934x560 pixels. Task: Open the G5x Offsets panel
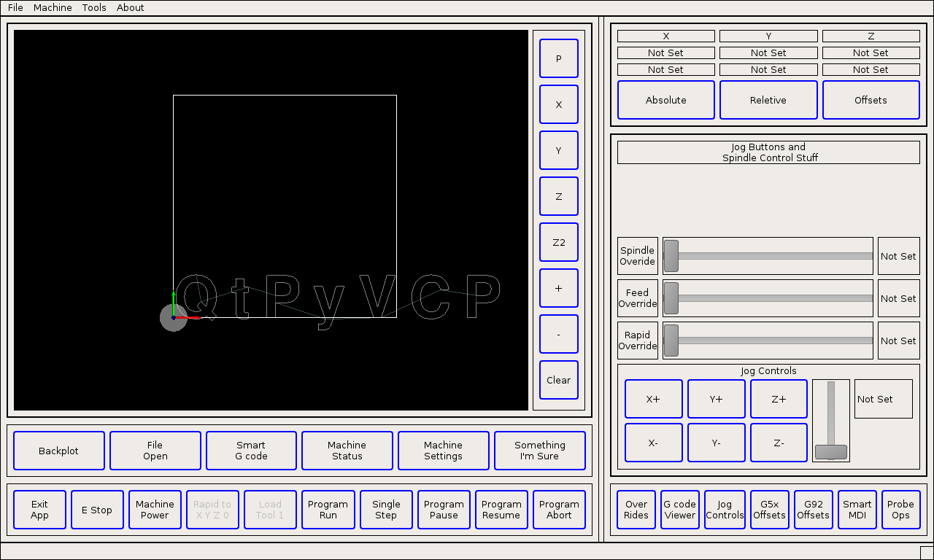pos(769,510)
